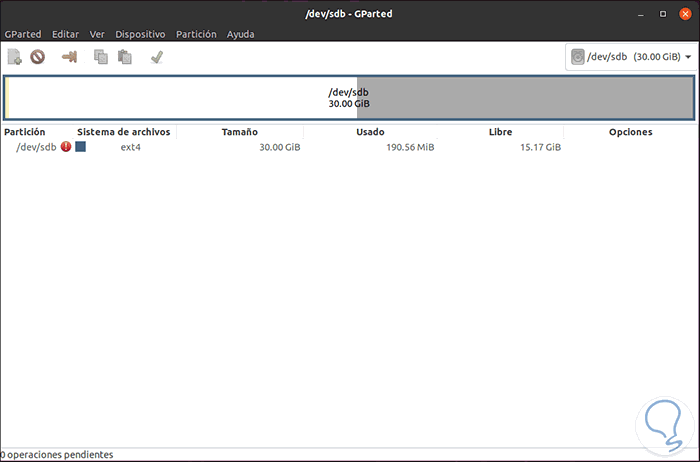Click the ext4 file system cell
The width and height of the screenshot is (700, 462).
pos(131,147)
